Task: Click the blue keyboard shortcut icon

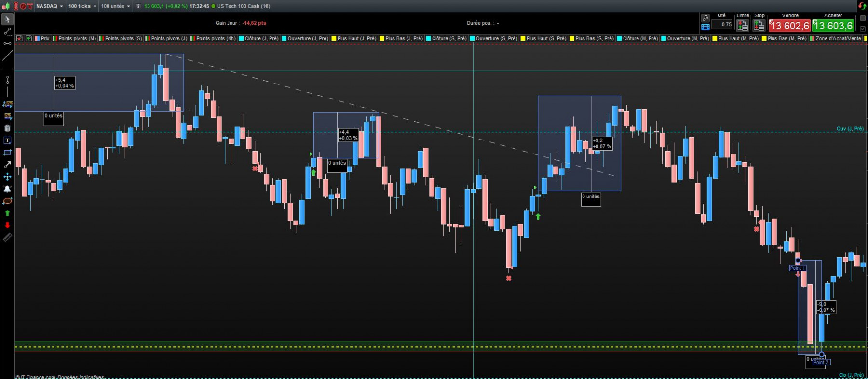Action: (705, 27)
